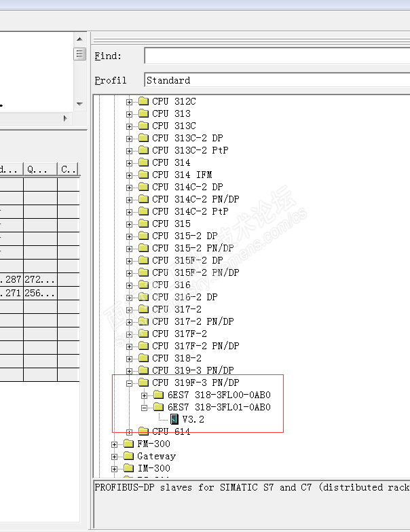
Task: Click the CPU 317-2 folder icon
Action: point(144,308)
